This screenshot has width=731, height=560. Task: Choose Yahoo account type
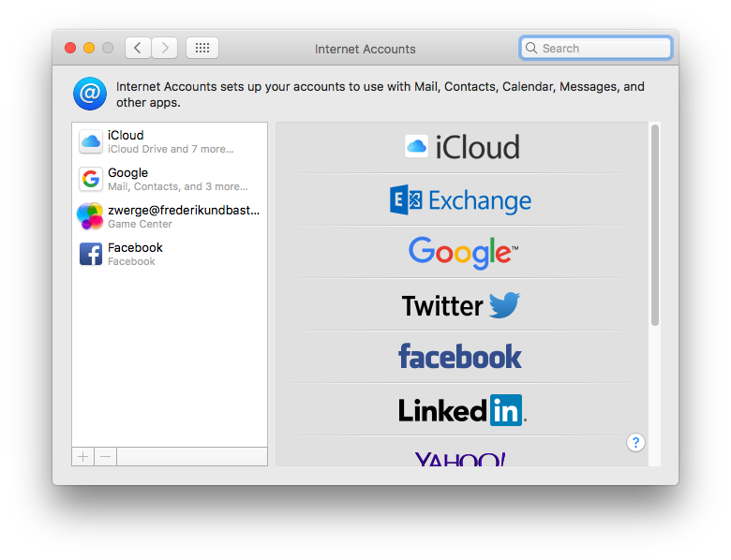point(461,452)
